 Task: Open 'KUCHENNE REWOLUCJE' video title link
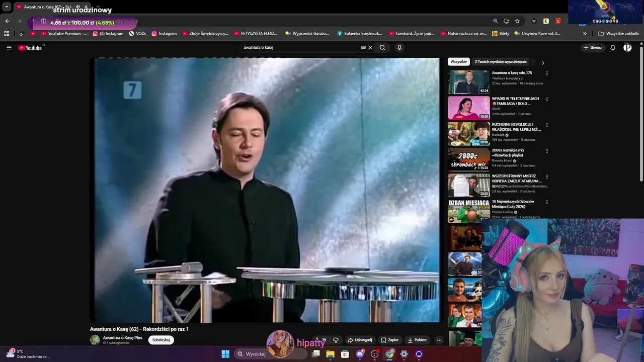(x=516, y=127)
